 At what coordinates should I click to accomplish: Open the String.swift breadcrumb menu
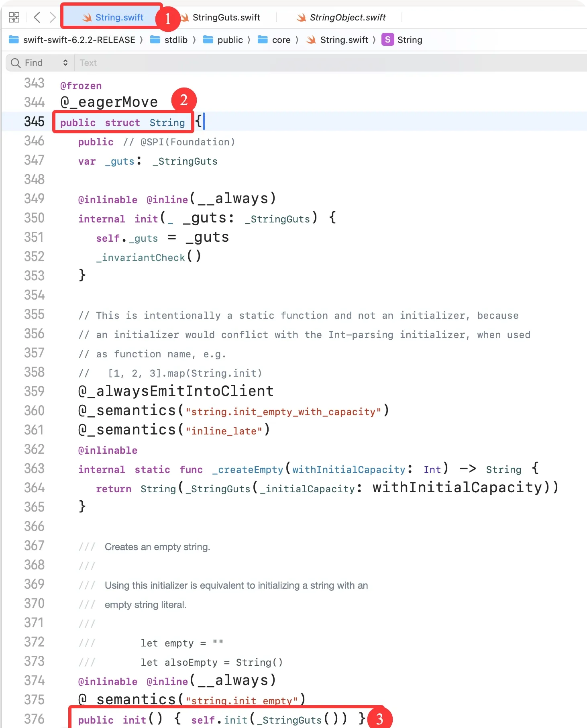coord(344,40)
